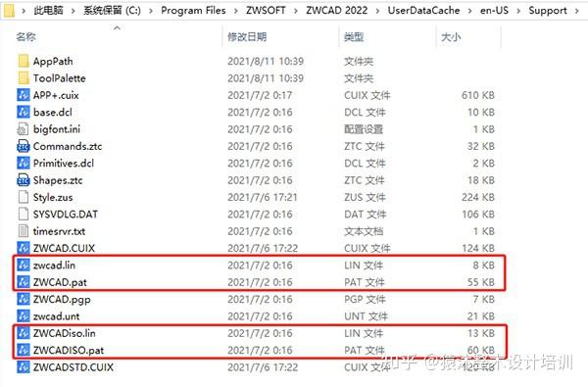The width and height of the screenshot is (588, 387).
Task: Select file name timesrvr.txt
Action: [59, 231]
